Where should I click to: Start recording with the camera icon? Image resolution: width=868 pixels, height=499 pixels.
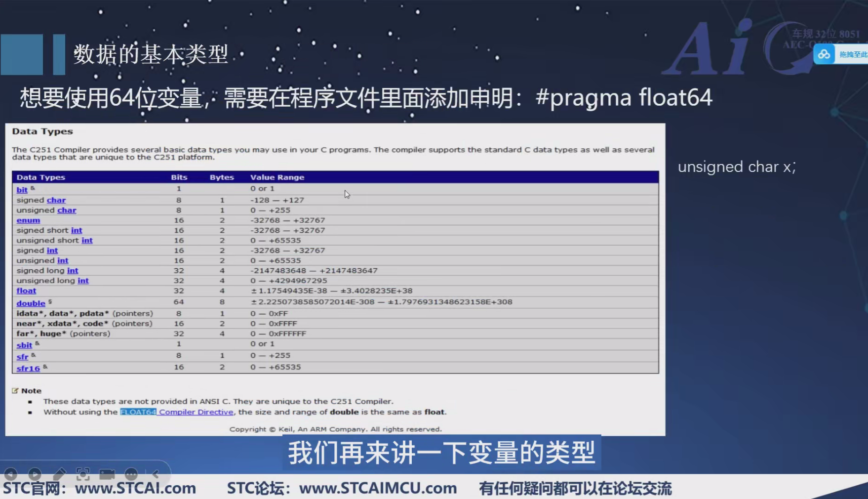coord(107,474)
